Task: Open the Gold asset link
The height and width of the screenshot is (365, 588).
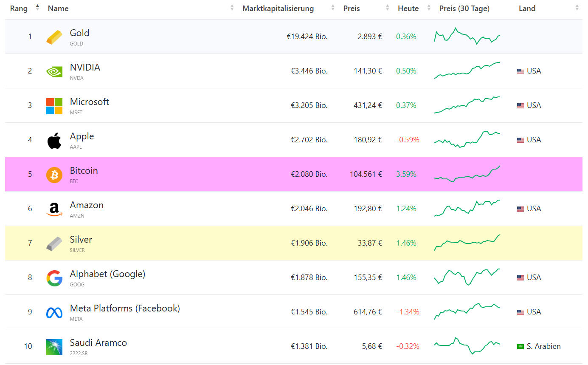Action: click(79, 33)
